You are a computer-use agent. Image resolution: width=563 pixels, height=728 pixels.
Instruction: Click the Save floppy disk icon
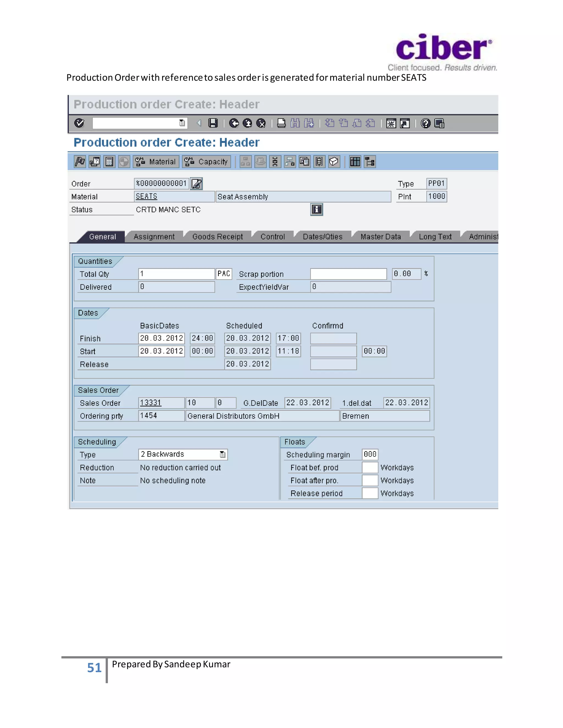pos(213,123)
